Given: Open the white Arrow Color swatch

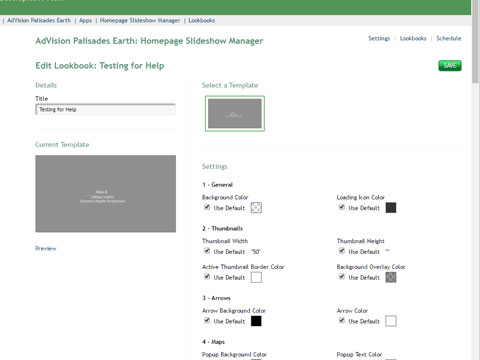Looking at the screenshot, I should (x=391, y=321).
